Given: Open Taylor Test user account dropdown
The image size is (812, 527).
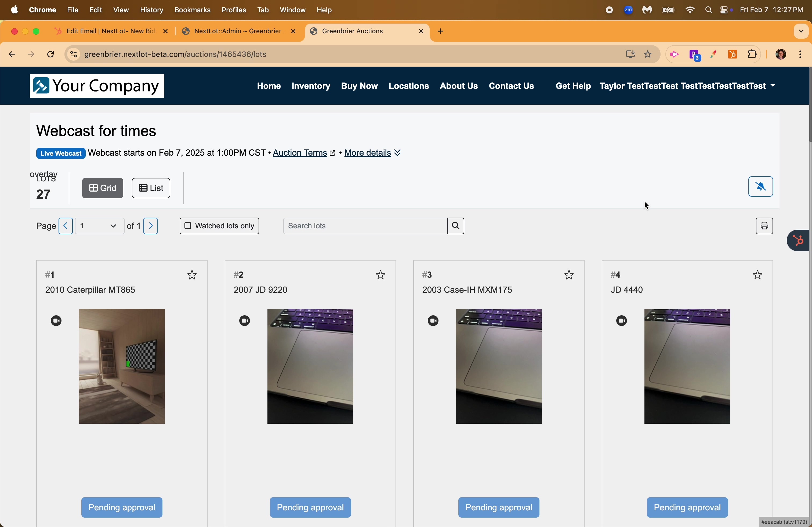Looking at the screenshot, I should point(687,86).
